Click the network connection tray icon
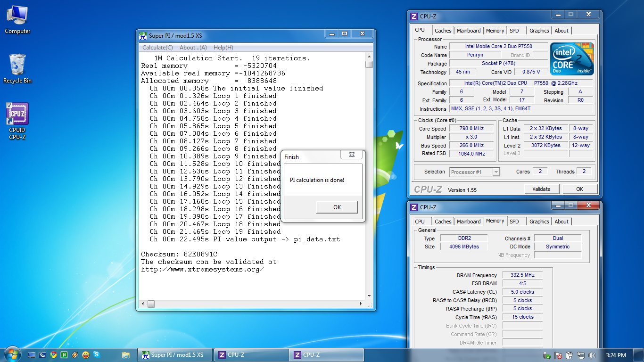 [x=581, y=355]
